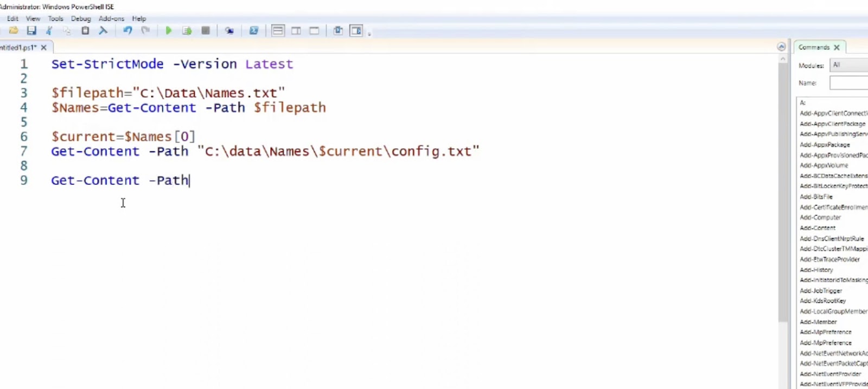This screenshot has height=389, width=868.
Task: Select Add-AppvClientConnection command in the list
Action: click(833, 113)
